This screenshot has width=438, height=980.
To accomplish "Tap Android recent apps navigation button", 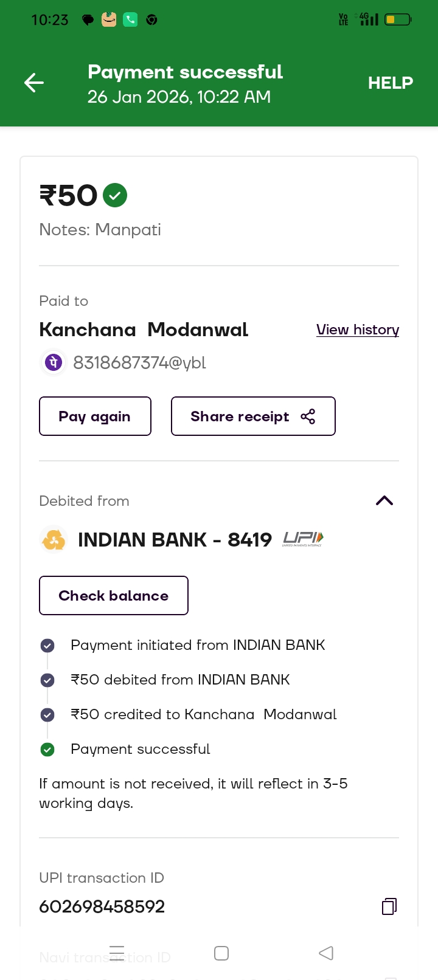I will [117, 953].
